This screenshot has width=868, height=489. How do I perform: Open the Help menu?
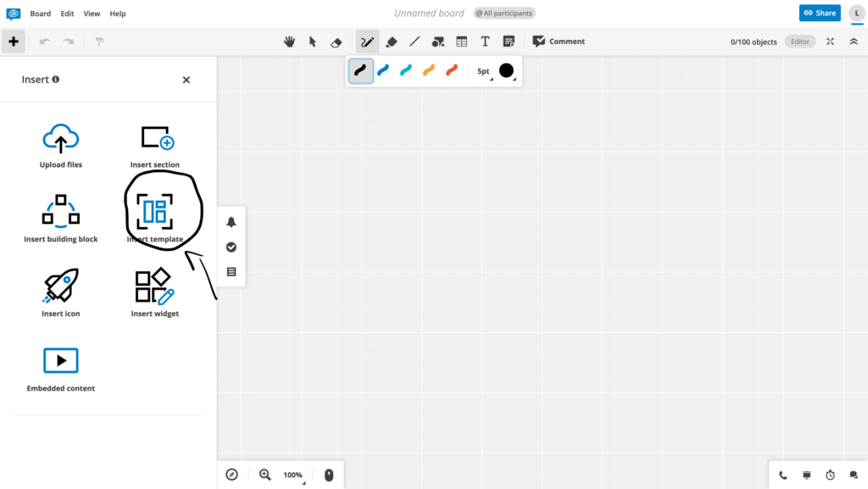[117, 14]
